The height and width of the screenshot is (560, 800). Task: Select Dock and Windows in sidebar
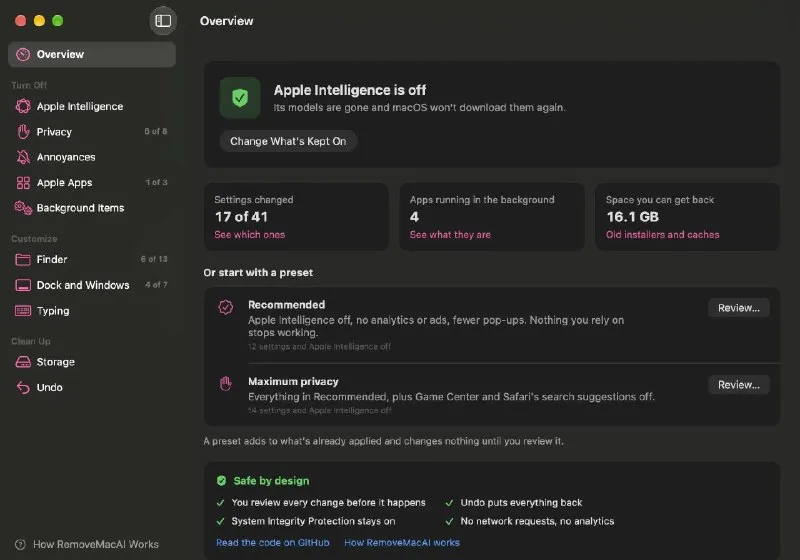(x=92, y=285)
